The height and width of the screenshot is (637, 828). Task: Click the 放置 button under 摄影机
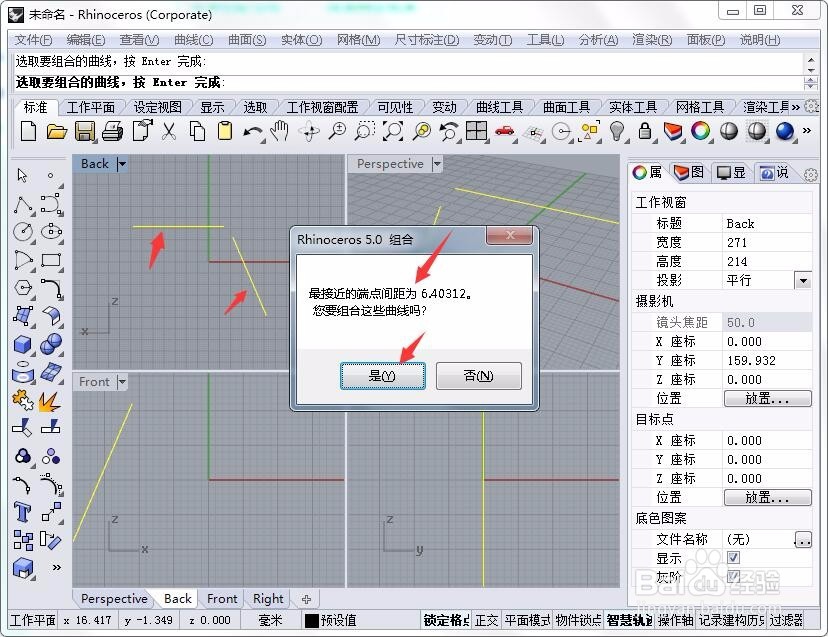[x=767, y=399]
